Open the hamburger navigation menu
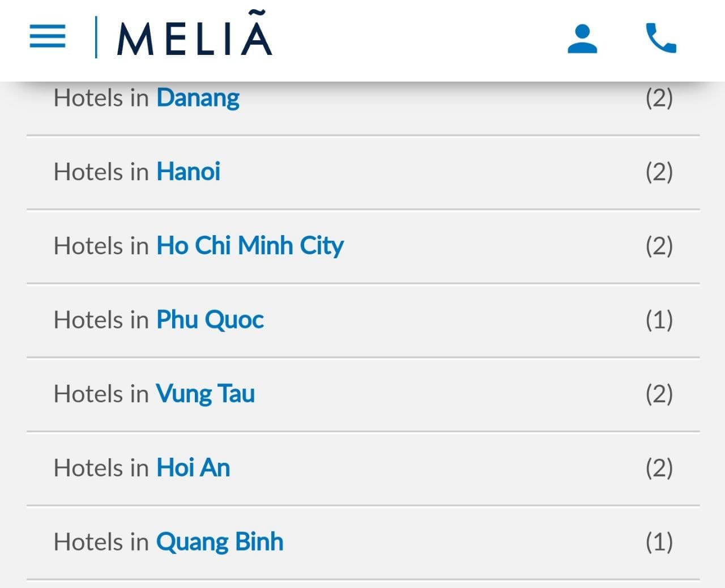 pyautogui.click(x=47, y=37)
